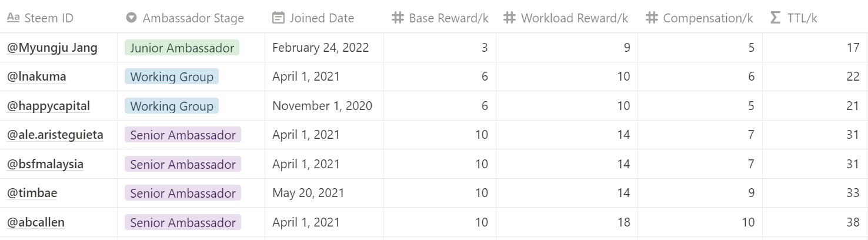The width and height of the screenshot is (868, 240).
Task: Click the November 1, 2020 date cell
Action: [322, 106]
